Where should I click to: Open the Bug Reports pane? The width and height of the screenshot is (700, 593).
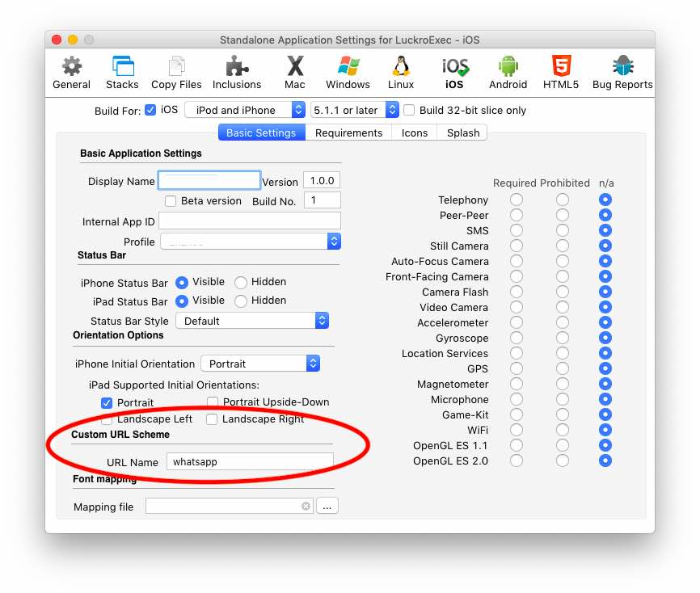click(622, 72)
